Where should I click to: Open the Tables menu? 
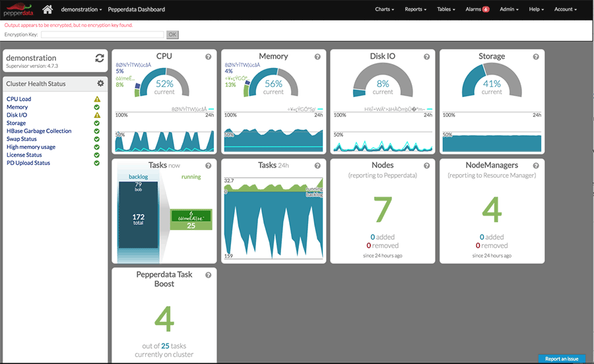[x=446, y=9]
